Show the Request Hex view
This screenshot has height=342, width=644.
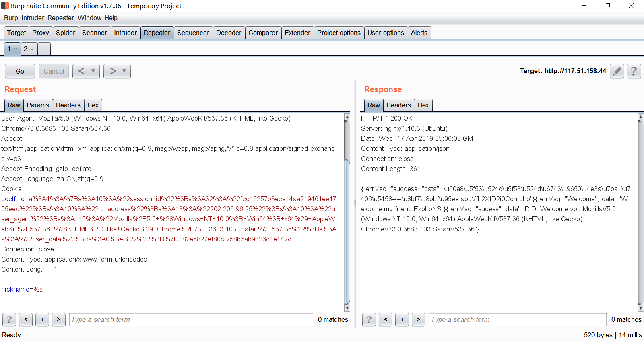click(x=93, y=105)
